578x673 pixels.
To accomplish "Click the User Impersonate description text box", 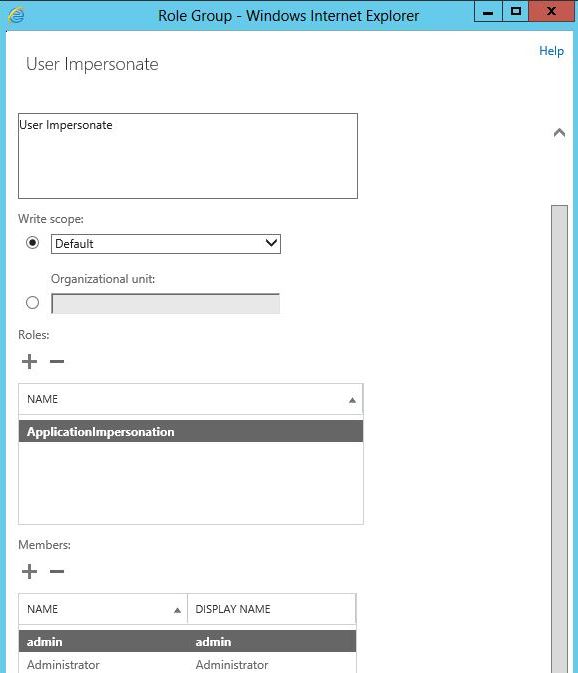I will [x=188, y=156].
